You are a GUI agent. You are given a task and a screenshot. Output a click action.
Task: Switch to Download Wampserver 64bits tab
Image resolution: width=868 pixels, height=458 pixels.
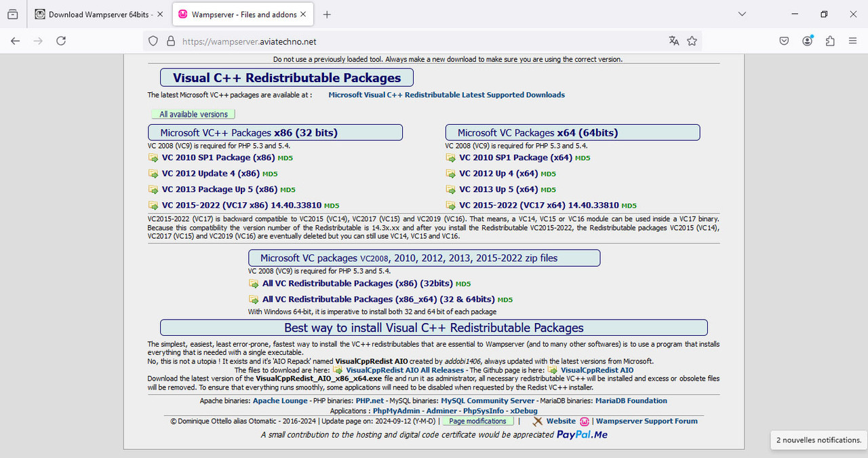click(99, 14)
